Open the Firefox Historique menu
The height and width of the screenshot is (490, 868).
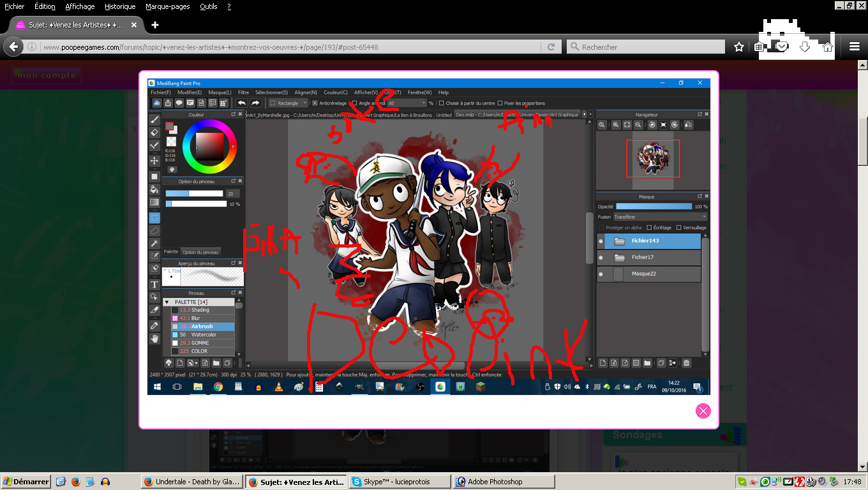pos(120,6)
